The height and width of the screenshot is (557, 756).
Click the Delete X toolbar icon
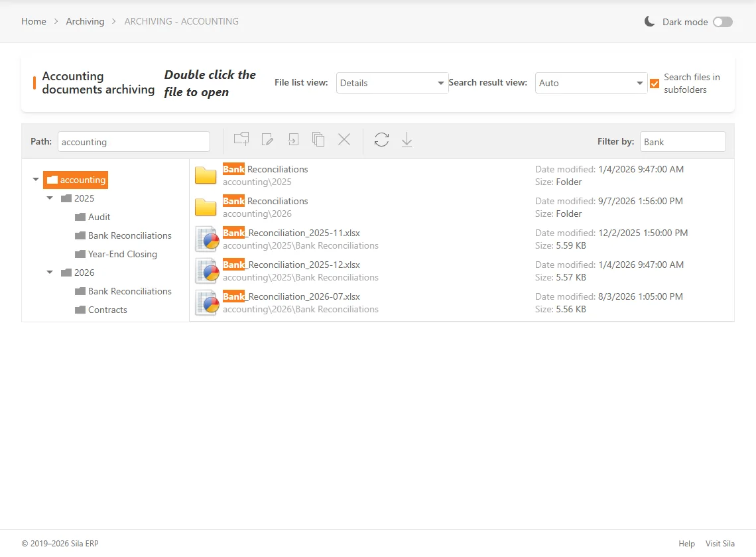(x=344, y=139)
